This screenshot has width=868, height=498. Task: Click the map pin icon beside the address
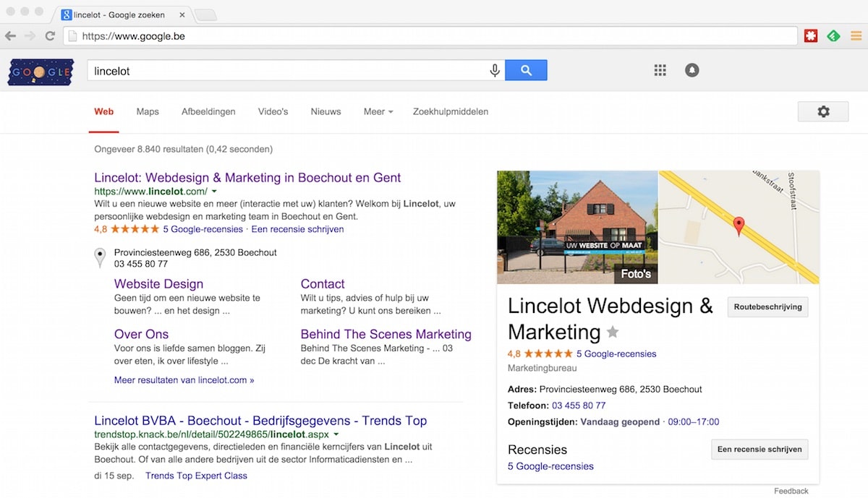(100, 258)
